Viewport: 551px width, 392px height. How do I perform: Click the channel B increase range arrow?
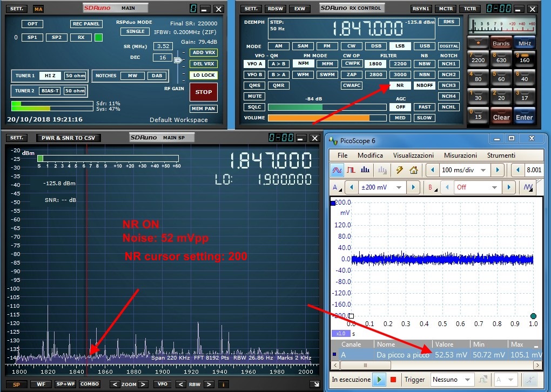[509, 187]
